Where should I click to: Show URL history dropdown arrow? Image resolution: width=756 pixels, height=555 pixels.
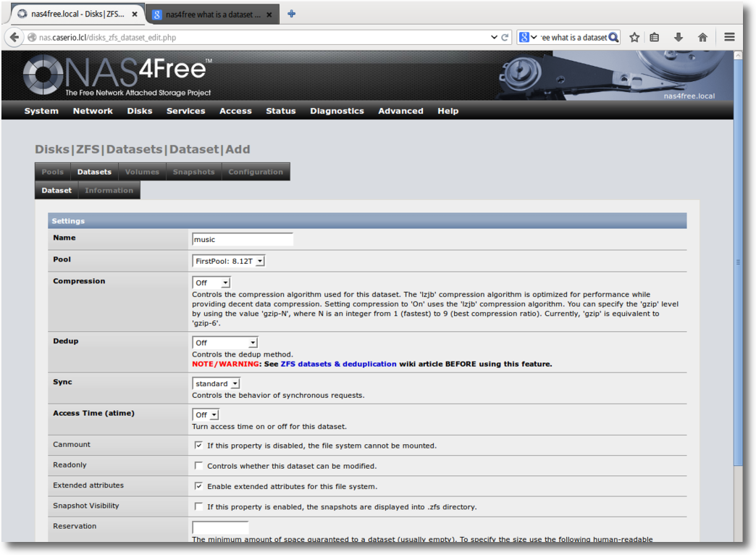494,37
